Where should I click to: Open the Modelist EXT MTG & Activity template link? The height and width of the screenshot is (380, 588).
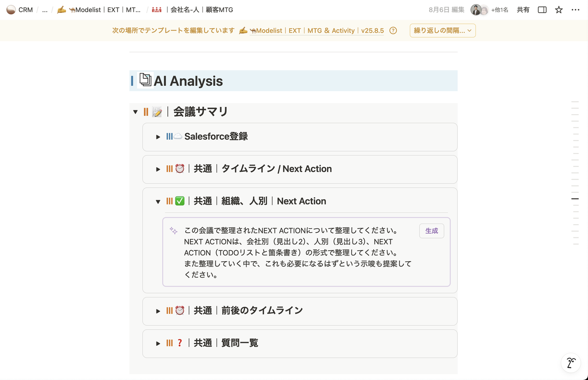tap(317, 31)
